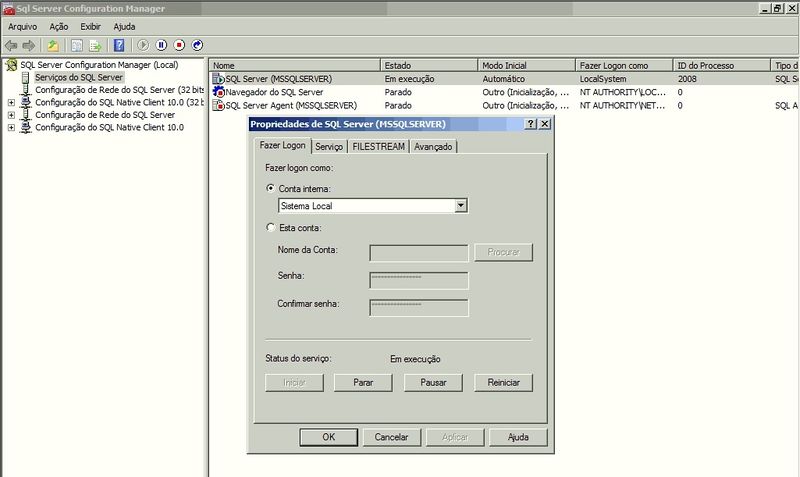The width and height of the screenshot is (800, 477).
Task: Click the Start service play icon
Action: (143, 45)
